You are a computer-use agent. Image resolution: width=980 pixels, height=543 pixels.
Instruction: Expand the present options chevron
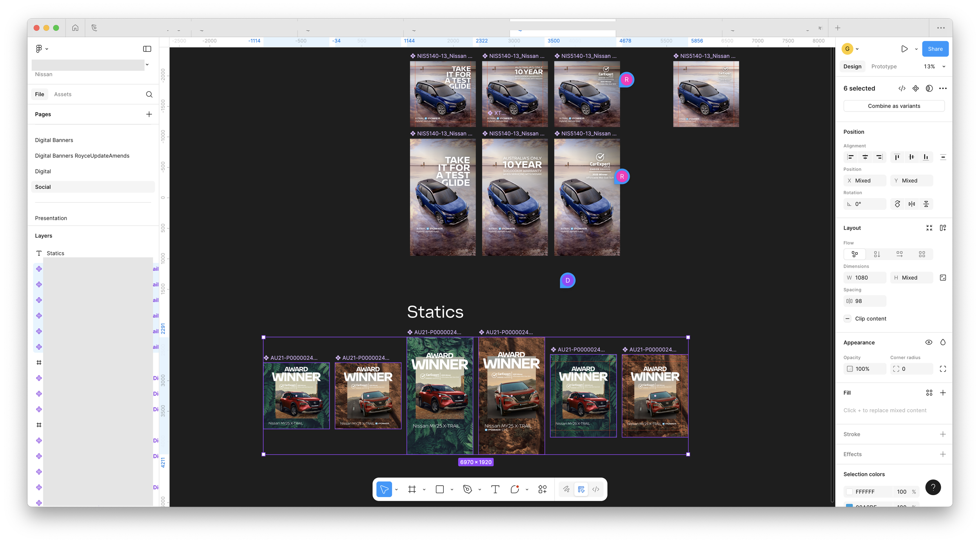(916, 49)
